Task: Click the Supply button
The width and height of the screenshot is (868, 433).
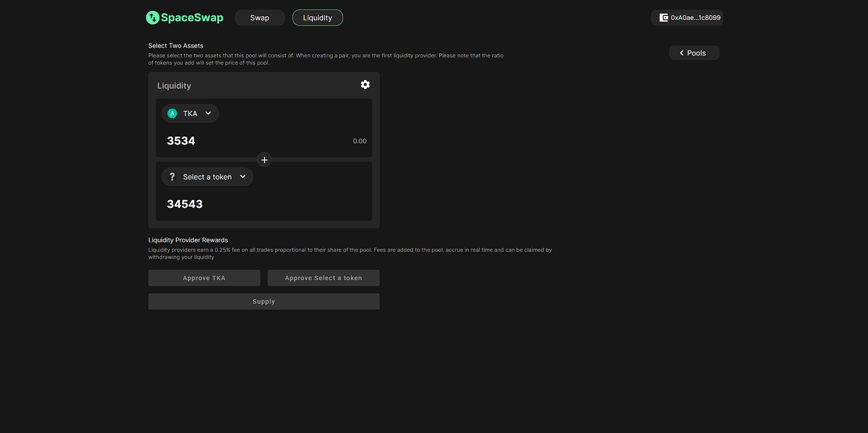Action: [x=264, y=301]
